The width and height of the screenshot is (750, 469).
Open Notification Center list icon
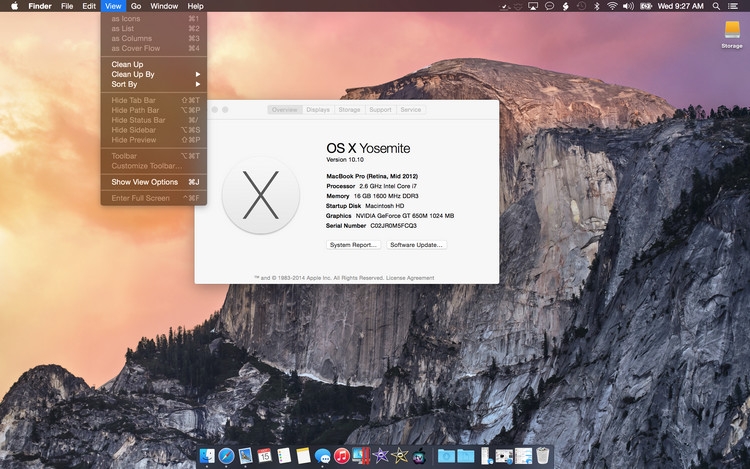[732, 6]
